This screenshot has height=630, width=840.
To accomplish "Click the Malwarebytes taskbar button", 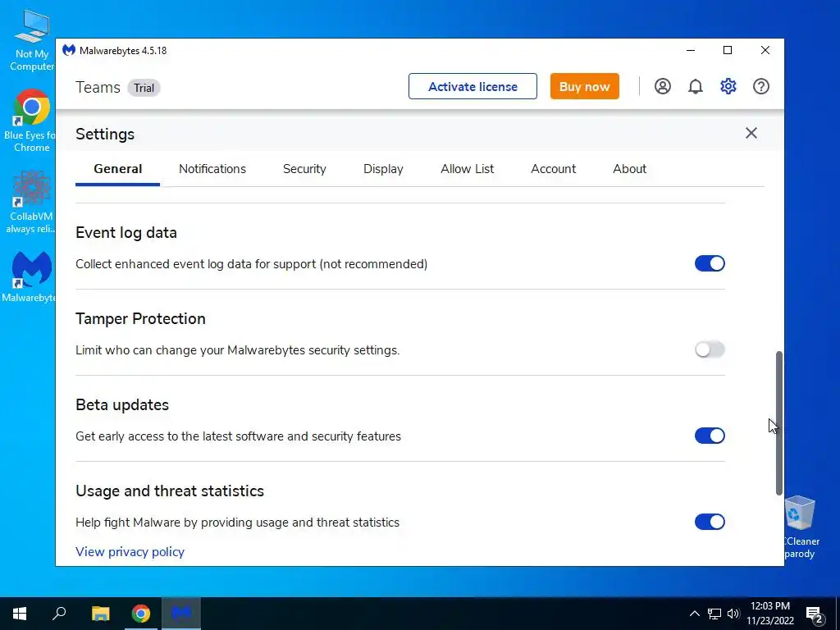I will (181, 614).
